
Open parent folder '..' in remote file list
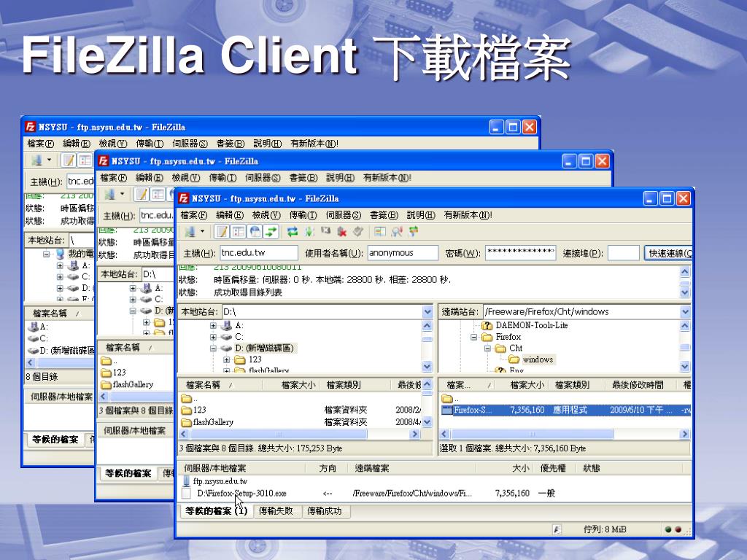pos(451,399)
